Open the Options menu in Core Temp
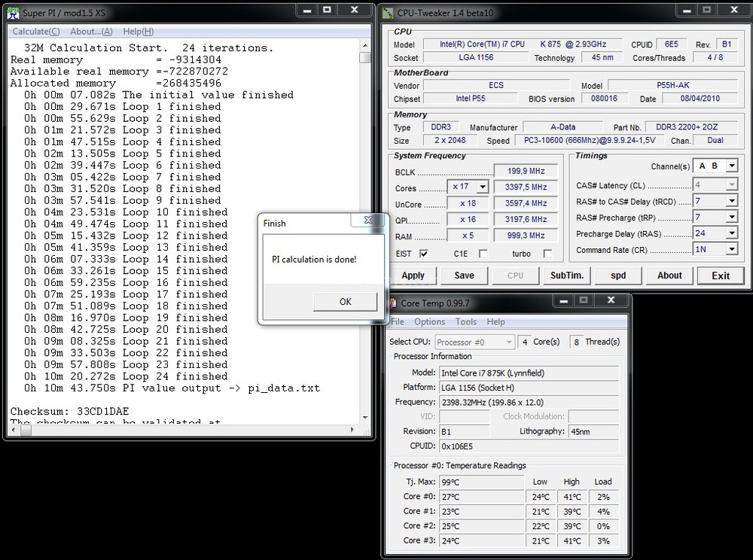Viewport: 753px width, 560px height. [x=429, y=321]
